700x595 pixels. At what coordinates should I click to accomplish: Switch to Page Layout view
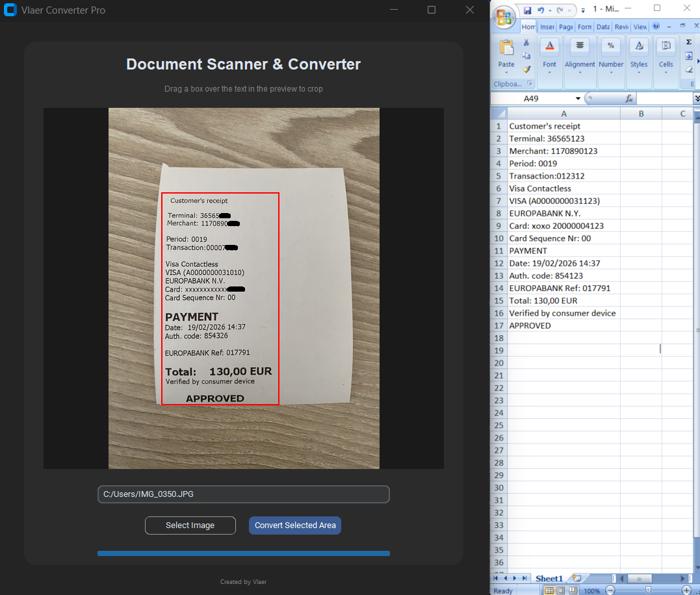click(x=560, y=589)
